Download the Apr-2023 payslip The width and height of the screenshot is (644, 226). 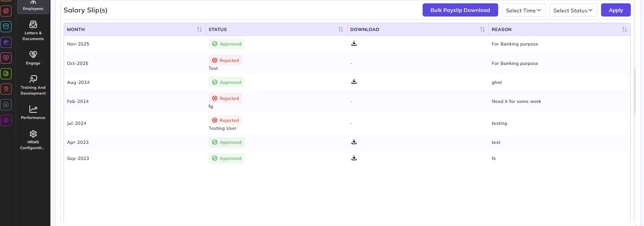click(x=354, y=142)
